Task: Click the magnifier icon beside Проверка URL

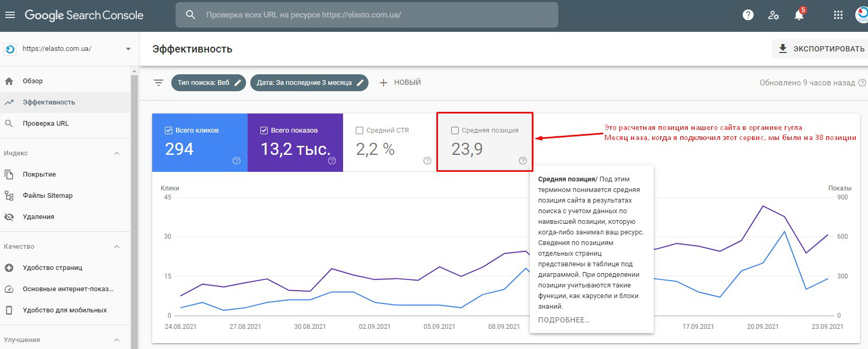Action: [x=9, y=124]
